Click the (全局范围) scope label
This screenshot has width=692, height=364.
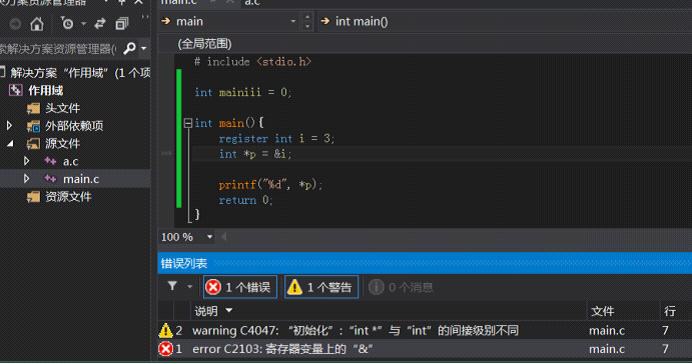tap(204, 44)
